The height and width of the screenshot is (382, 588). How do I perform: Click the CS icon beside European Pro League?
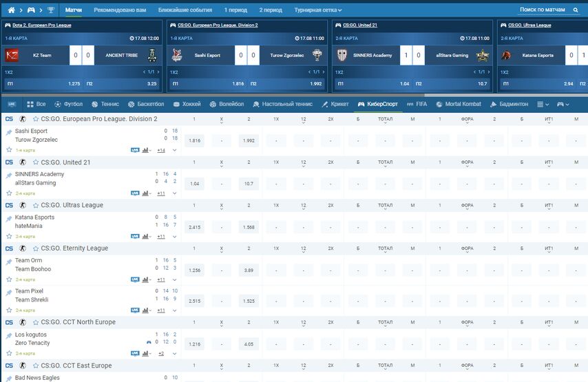point(9,119)
